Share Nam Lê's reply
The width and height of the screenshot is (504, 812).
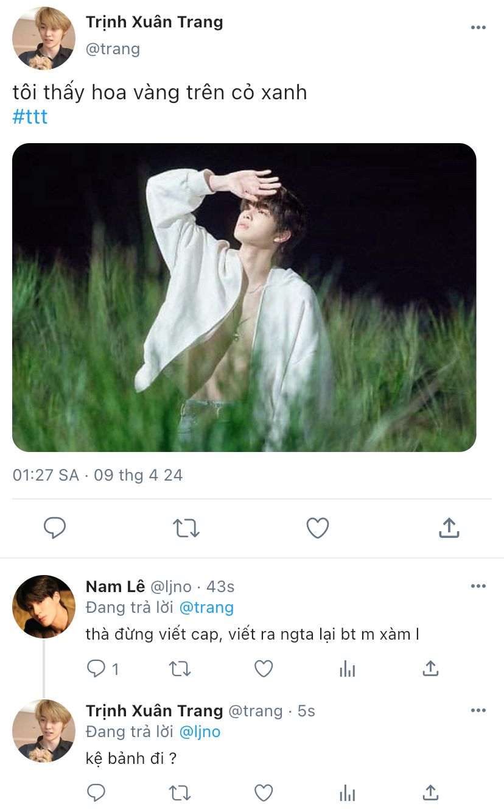click(x=430, y=669)
